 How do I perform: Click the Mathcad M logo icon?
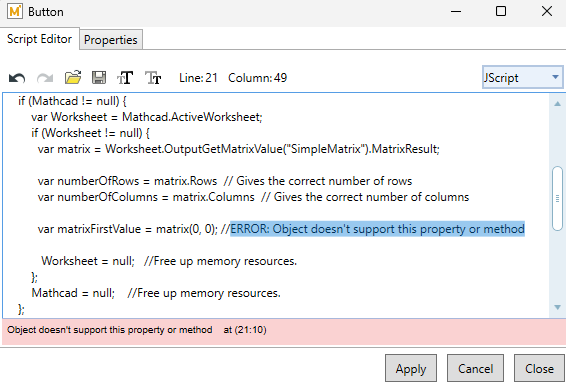[15, 12]
